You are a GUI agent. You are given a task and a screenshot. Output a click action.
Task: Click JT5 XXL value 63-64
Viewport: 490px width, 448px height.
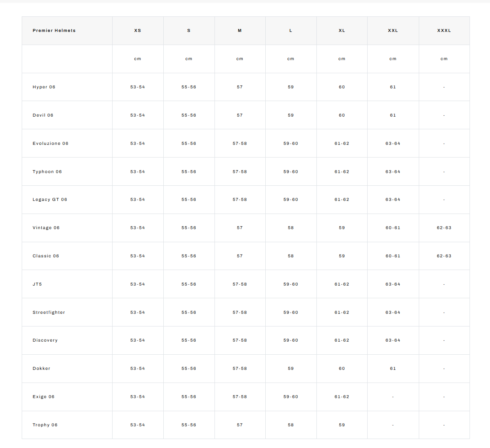393,284
